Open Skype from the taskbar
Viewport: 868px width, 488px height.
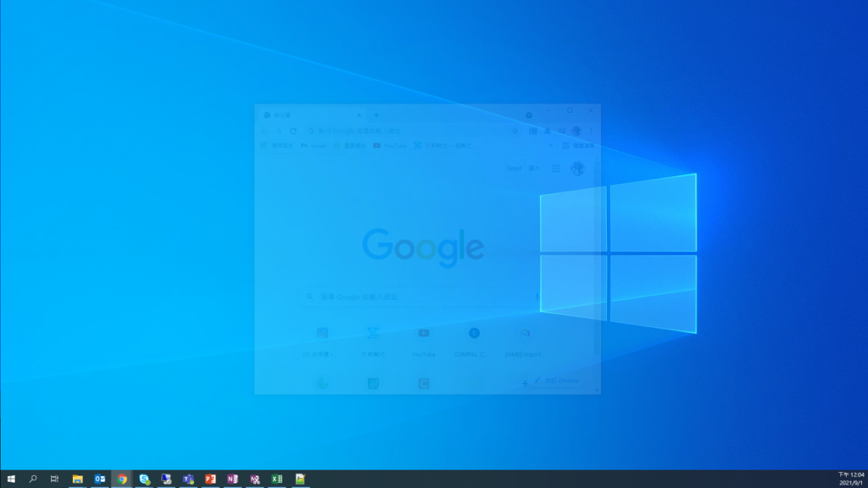pyautogui.click(x=144, y=480)
